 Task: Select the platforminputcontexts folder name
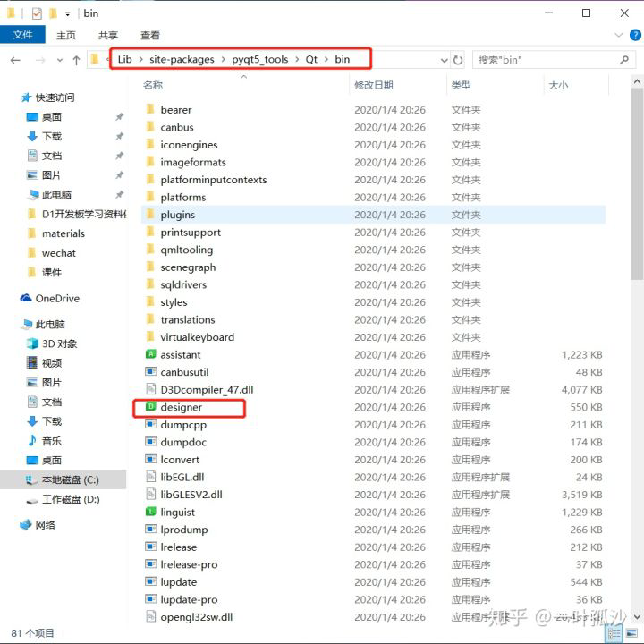click(214, 180)
